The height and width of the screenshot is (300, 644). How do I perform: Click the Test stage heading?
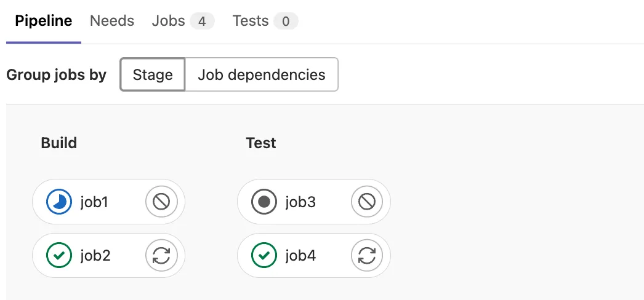click(x=261, y=143)
